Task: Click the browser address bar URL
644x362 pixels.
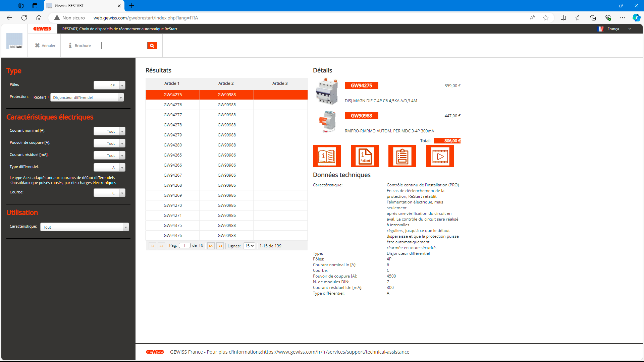Action: click(146, 18)
